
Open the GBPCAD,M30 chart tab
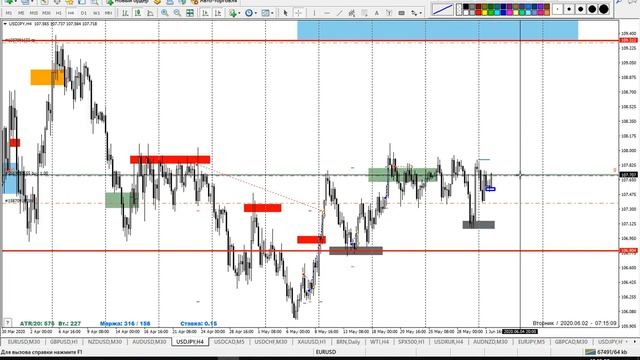[x=571, y=342]
